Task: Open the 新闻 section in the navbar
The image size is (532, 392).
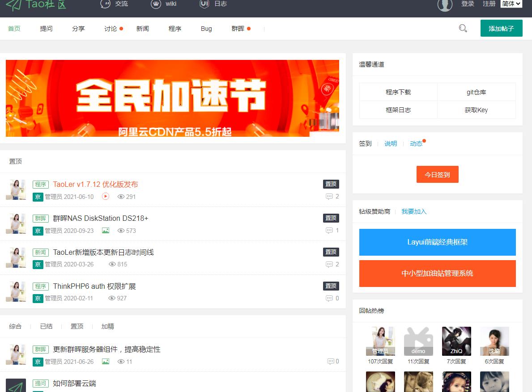Action: pos(143,29)
